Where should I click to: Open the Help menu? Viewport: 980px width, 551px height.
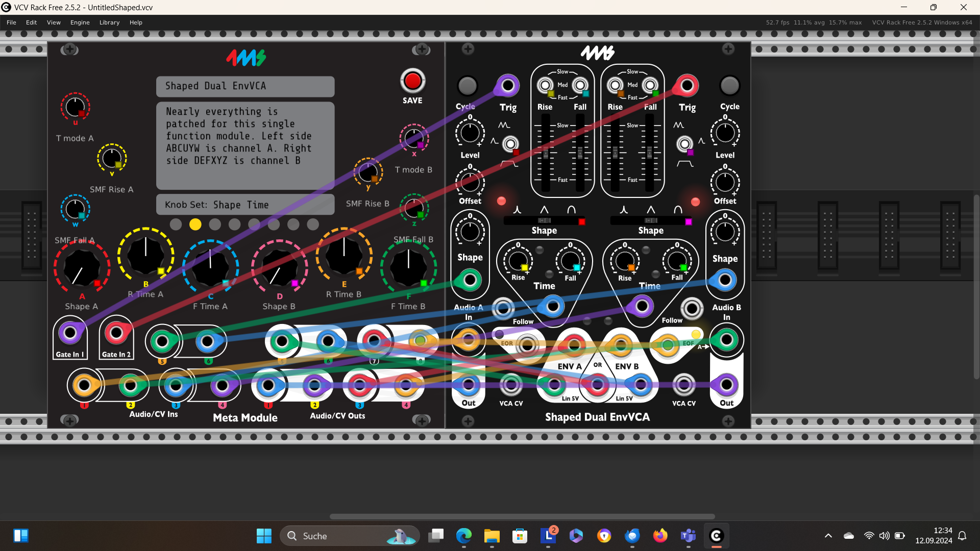pyautogui.click(x=136, y=22)
